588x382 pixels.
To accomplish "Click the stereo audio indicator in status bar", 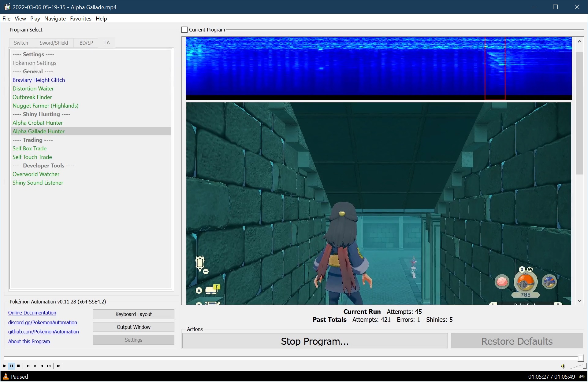I will [x=582, y=376].
